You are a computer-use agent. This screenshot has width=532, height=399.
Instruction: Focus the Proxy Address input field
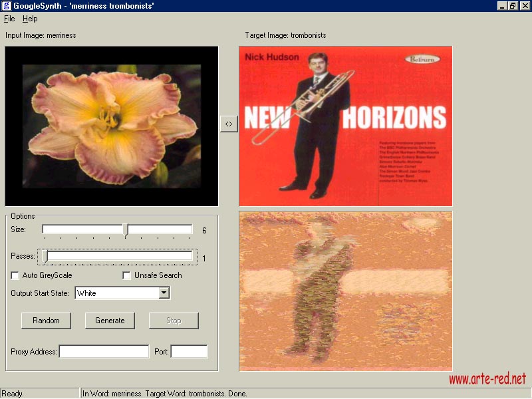(x=104, y=352)
